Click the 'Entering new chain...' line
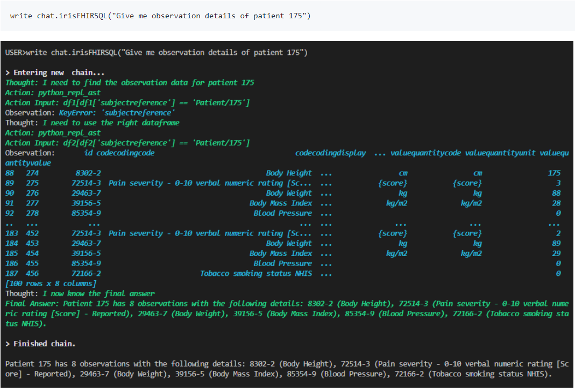Image resolution: width=575 pixels, height=392 pixels. (55, 73)
